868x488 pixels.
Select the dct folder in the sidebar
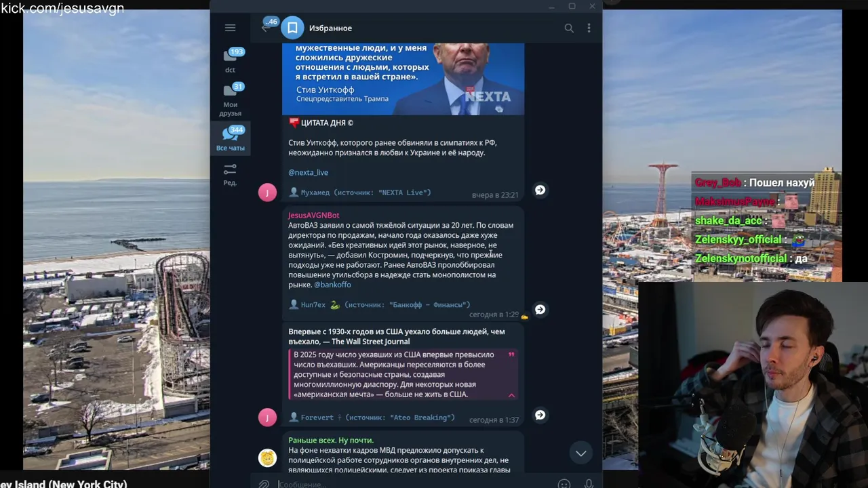click(231, 60)
